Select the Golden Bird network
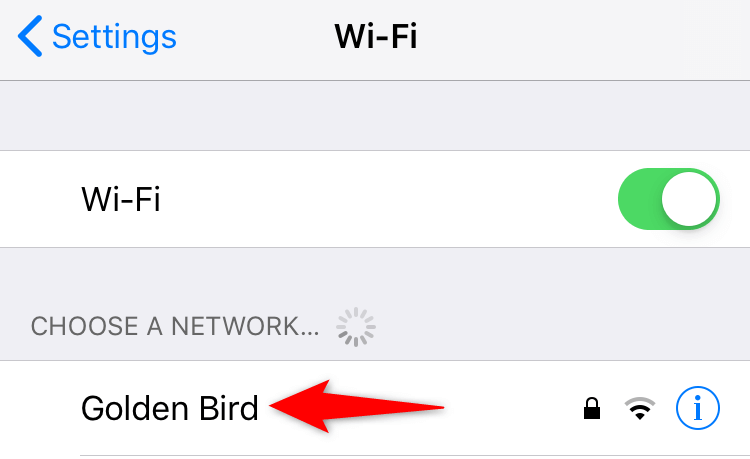750x459 pixels. click(170, 409)
